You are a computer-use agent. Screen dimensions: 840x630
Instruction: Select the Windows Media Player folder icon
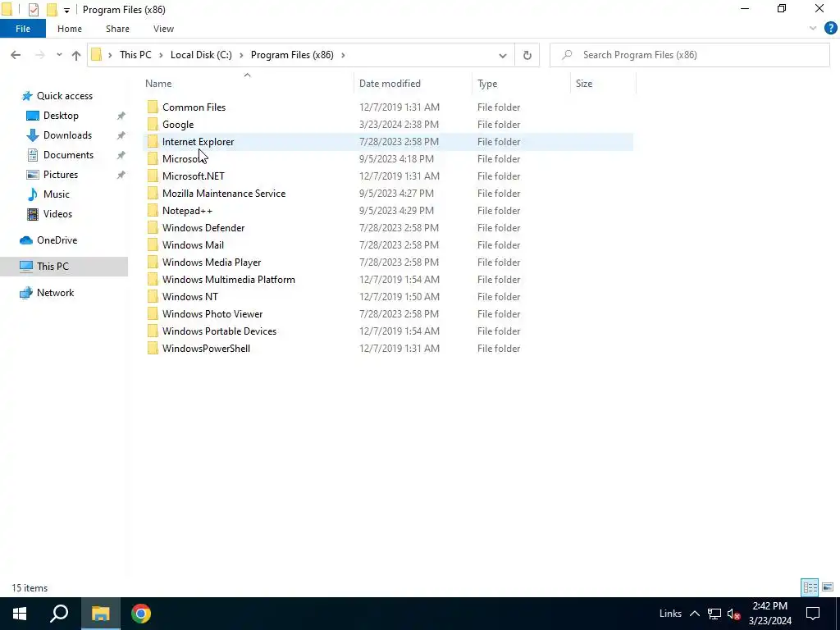[153, 262]
